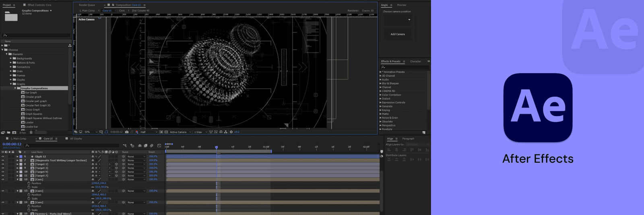Toggle visibility of Target 1 layer

click(x=3, y=164)
